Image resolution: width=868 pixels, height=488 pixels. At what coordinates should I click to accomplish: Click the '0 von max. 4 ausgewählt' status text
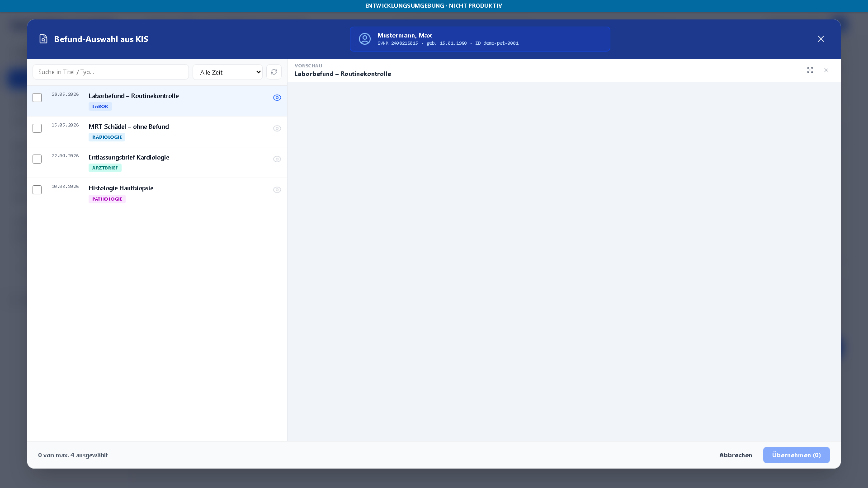pyautogui.click(x=73, y=455)
